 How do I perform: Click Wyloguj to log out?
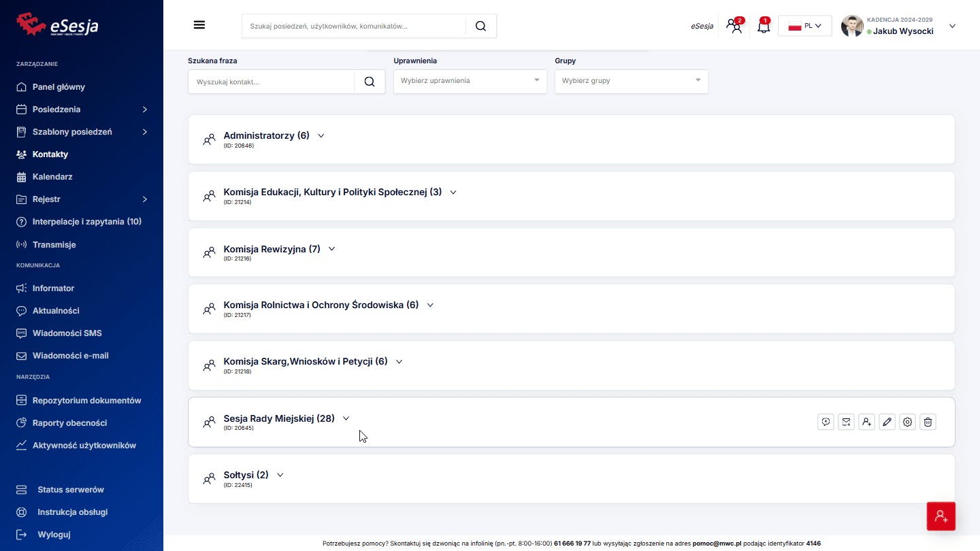(x=54, y=535)
